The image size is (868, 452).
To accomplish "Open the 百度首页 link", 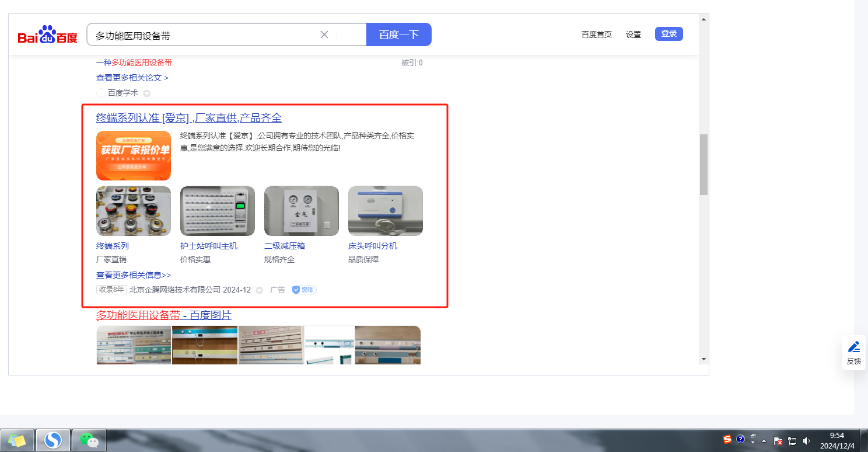I will pos(597,34).
